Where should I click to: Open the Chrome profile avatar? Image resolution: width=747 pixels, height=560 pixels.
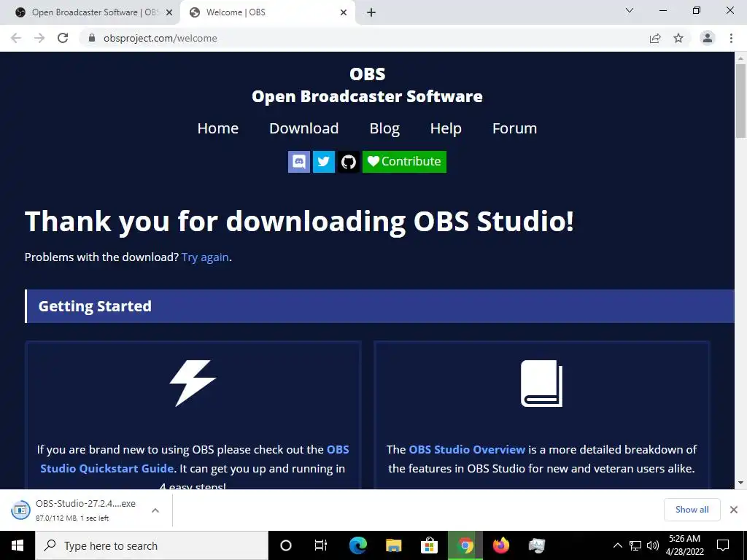coord(708,38)
